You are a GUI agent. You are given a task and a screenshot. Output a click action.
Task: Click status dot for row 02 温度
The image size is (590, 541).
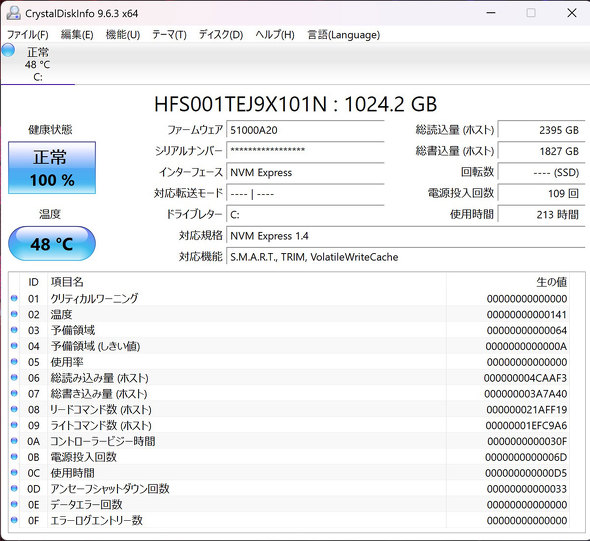click(x=14, y=314)
